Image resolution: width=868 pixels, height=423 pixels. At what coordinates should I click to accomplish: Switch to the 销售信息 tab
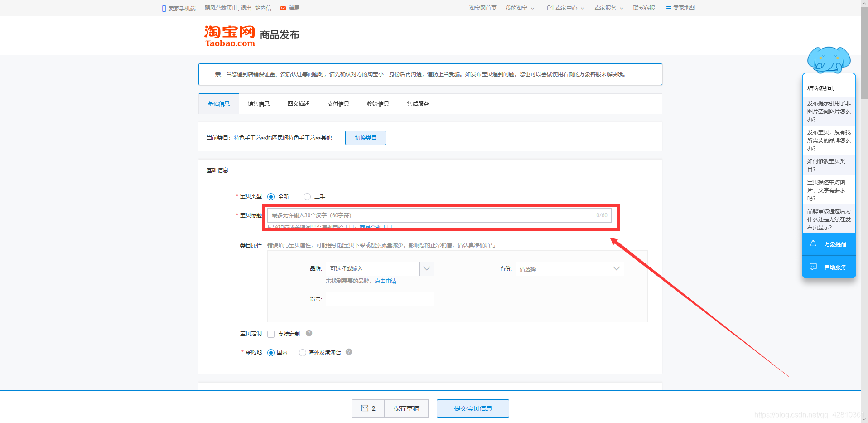(259, 104)
